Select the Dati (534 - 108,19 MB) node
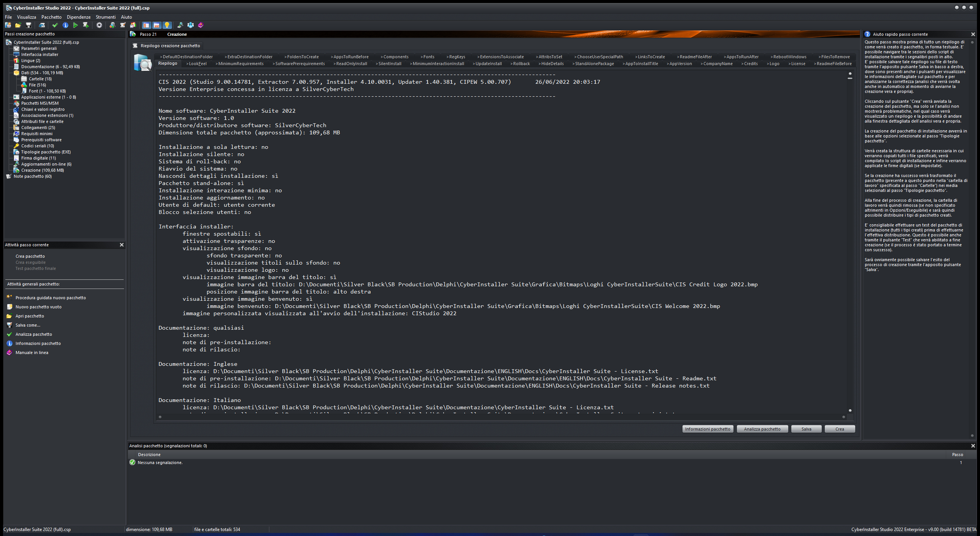The width and height of the screenshot is (980, 536). click(42, 73)
